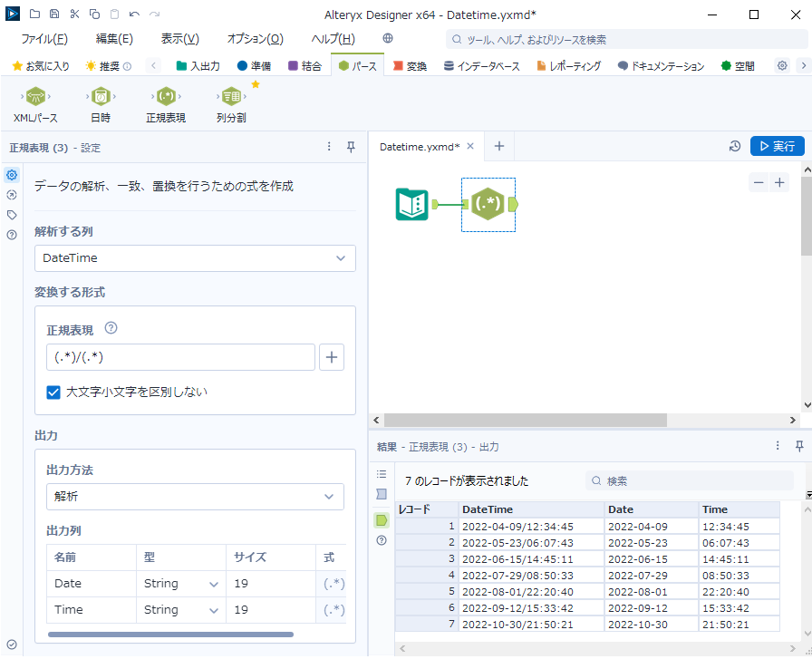Click the Input Data book node on canvas
812x659 pixels.
(x=412, y=204)
